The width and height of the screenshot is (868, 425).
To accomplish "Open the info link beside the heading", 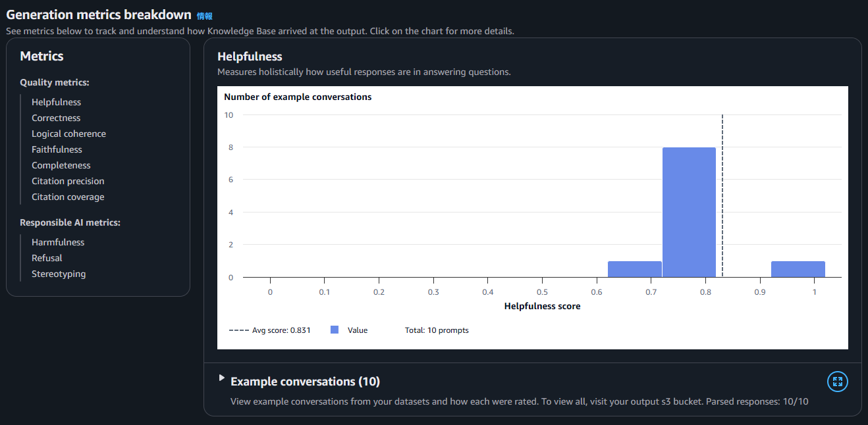I will [x=204, y=16].
